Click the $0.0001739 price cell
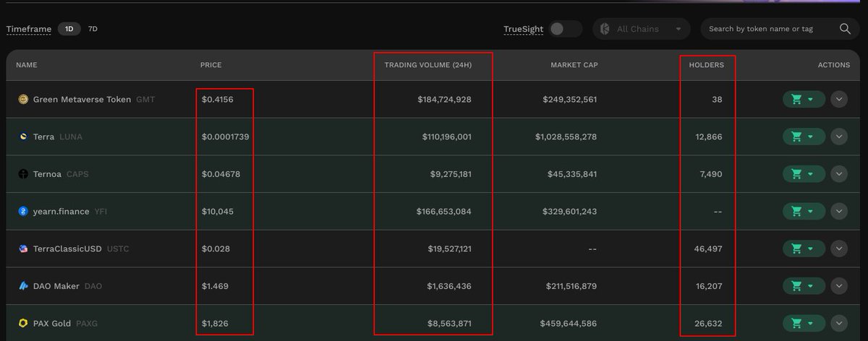Image resolution: width=868 pixels, height=341 pixels. [225, 137]
